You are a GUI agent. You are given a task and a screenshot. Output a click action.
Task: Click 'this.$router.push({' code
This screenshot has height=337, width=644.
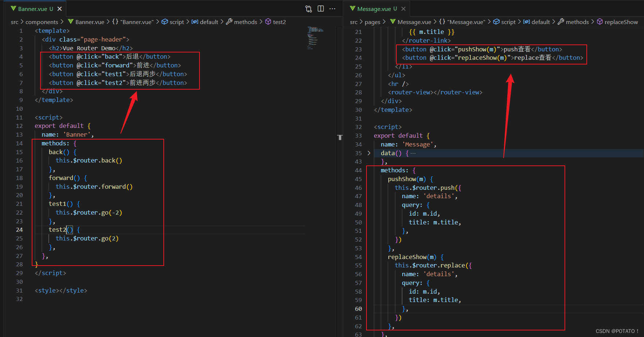[428, 188]
